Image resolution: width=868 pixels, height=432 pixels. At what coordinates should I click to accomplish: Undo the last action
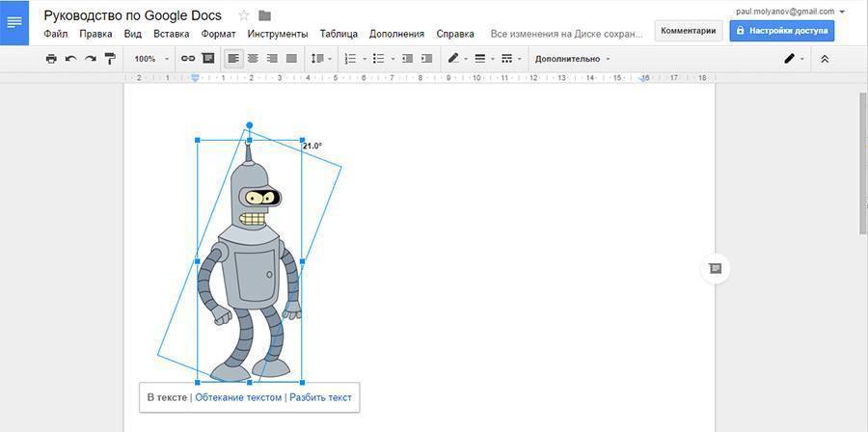coord(70,59)
